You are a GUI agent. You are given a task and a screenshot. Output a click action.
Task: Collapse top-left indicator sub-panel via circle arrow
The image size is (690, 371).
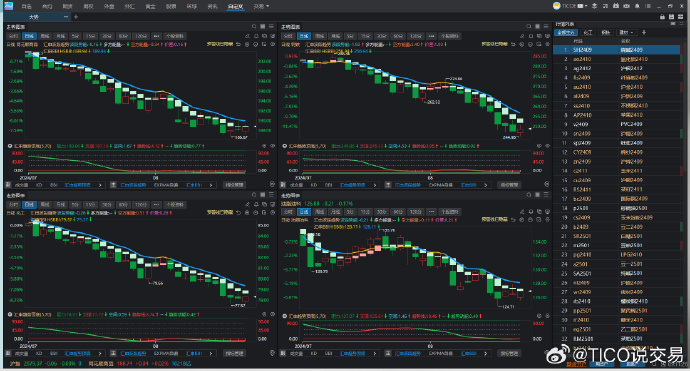click(10, 146)
